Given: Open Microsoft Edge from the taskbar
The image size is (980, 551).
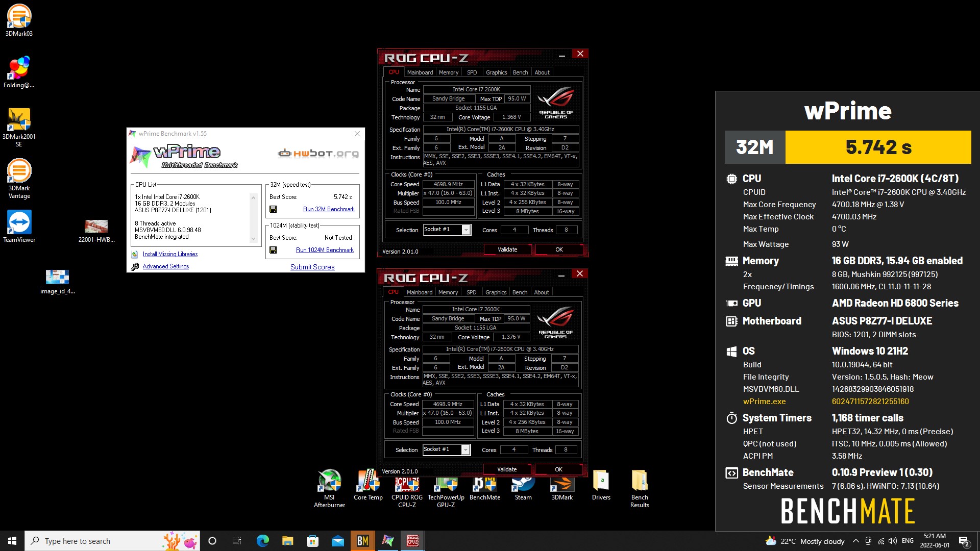Looking at the screenshot, I should (262, 541).
